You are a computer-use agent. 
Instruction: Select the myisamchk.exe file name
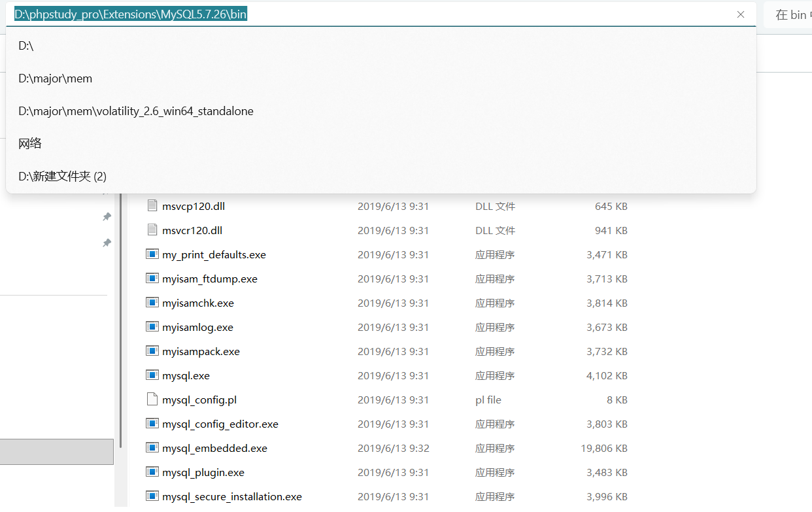coord(198,303)
